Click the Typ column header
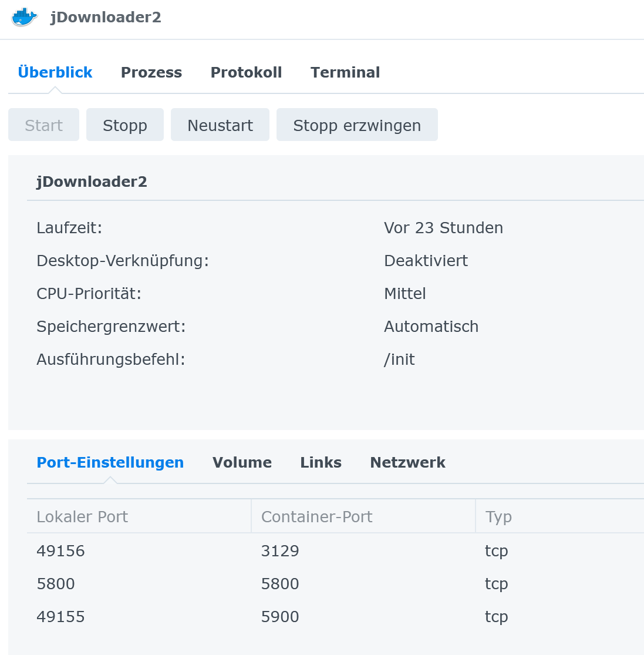This screenshot has width=644, height=655. click(x=498, y=516)
